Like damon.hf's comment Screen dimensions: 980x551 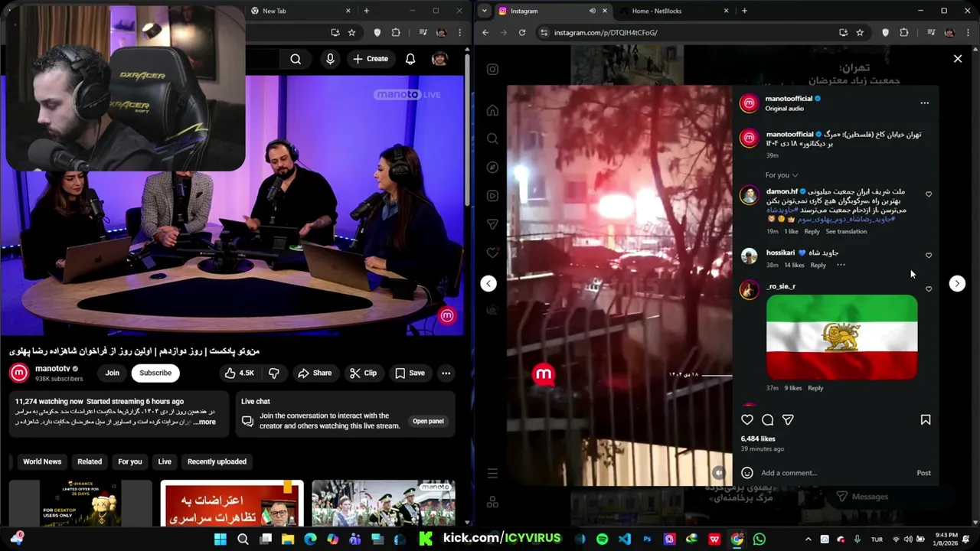[929, 194]
